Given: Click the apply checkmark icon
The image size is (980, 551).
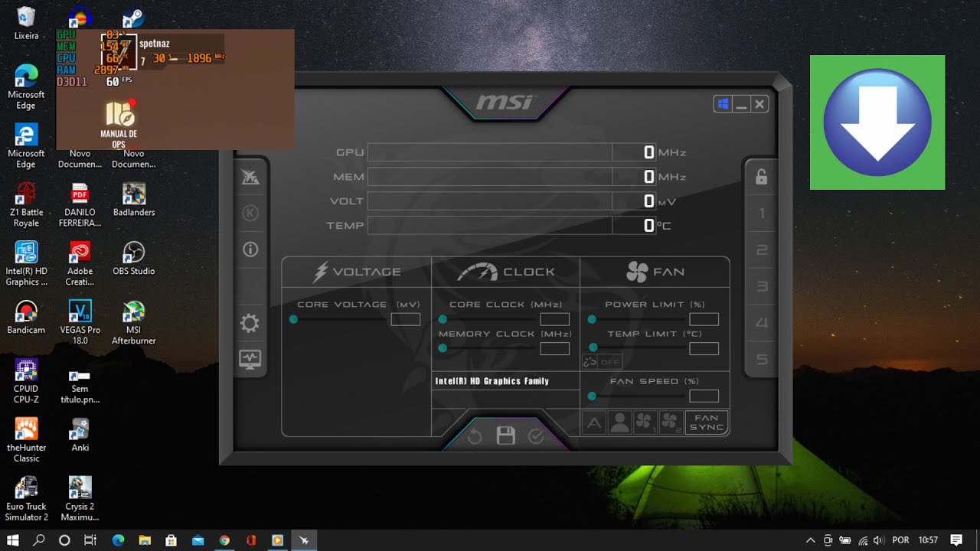Looking at the screenshot, I should [536, 436].
